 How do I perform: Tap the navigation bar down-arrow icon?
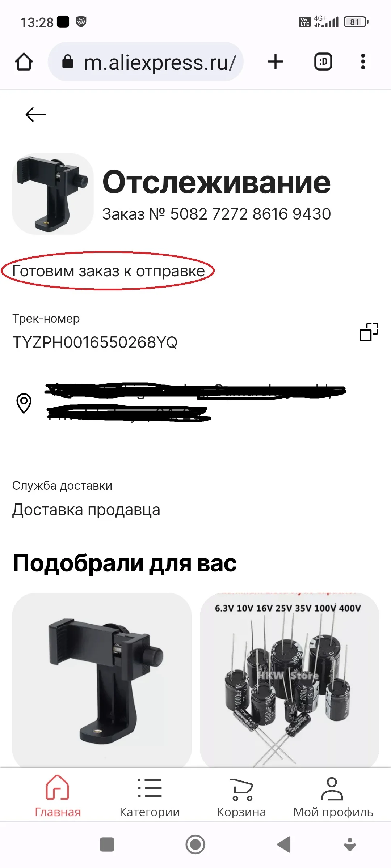[x=350, y=844]
